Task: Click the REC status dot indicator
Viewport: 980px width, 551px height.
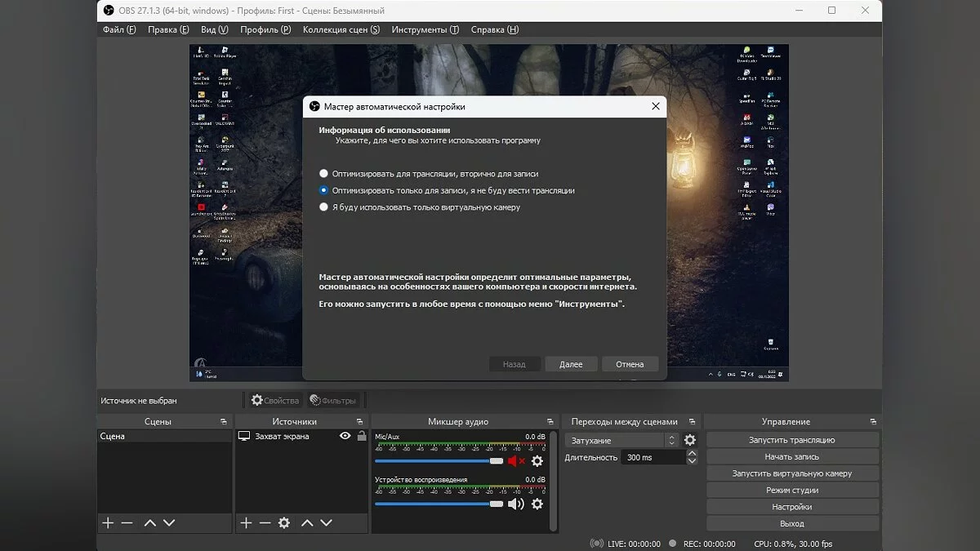Action: point(672,543)
